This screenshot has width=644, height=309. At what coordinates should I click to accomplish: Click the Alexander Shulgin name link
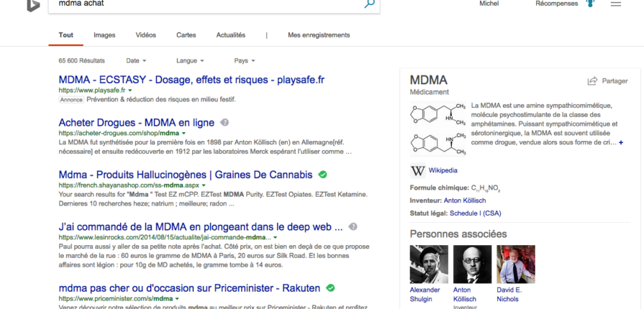[x=425, y=294]
